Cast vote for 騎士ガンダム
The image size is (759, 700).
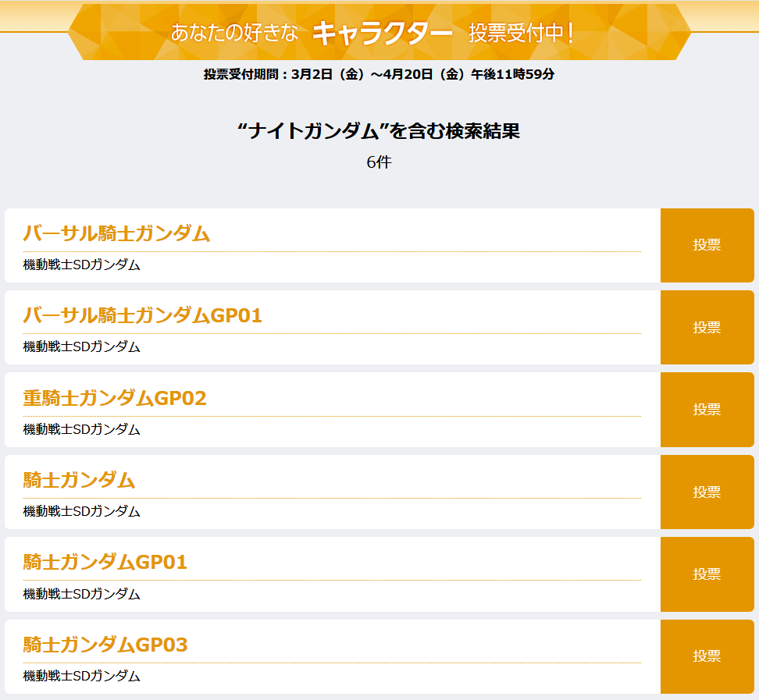coord(707,492)
